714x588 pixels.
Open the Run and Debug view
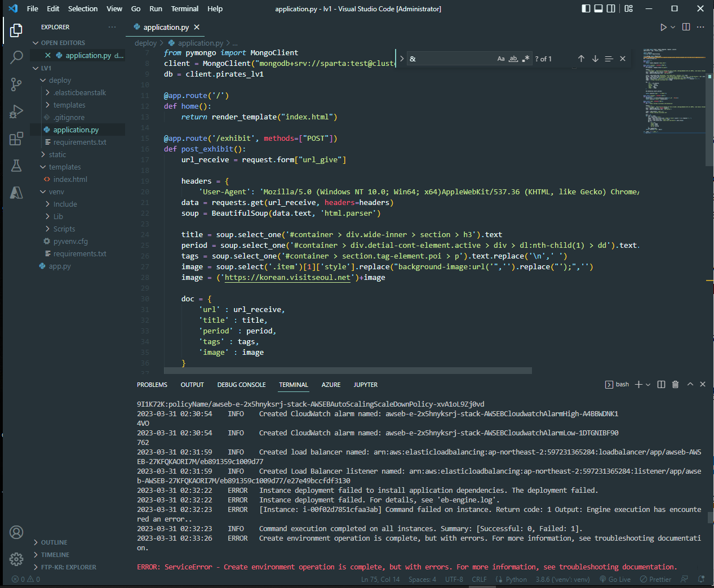[x=16, y=112]
